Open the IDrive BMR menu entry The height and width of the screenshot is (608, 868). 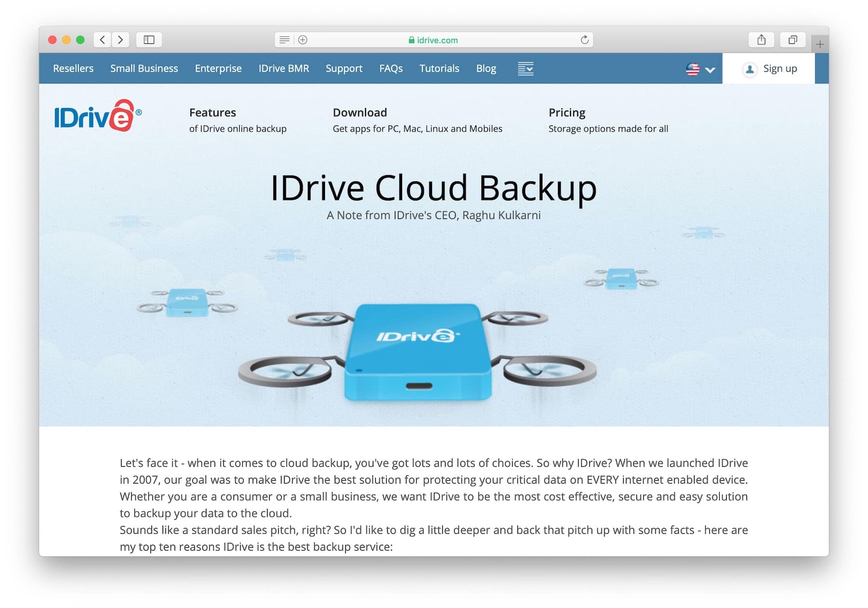[x=284, y=68]
